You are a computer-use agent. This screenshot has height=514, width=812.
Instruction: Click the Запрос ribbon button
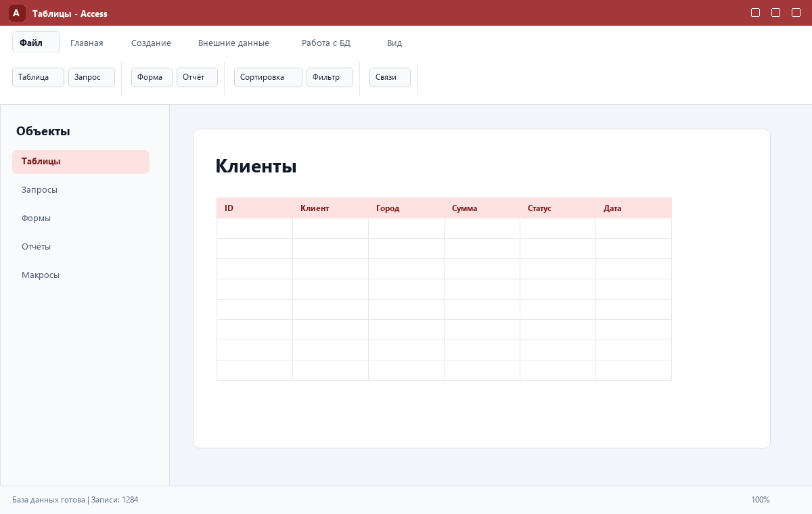tap(91, 77)
